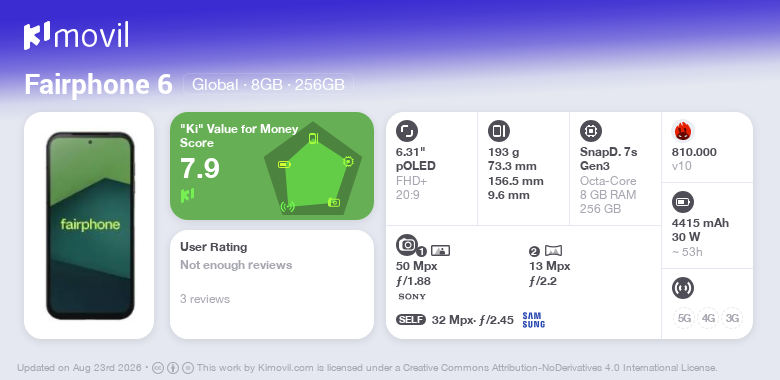Click the AnTuTu benchmark red icon

click(x=683, y=131)
